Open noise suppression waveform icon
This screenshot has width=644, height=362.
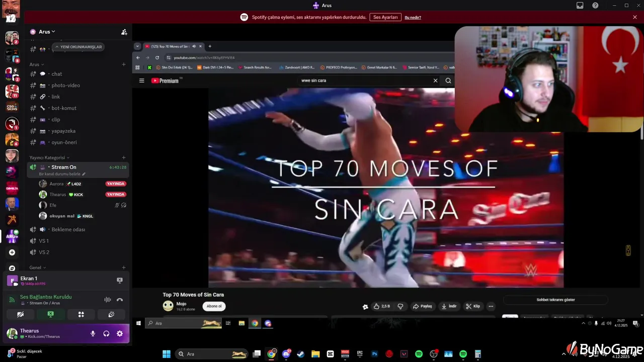[107, 300]
